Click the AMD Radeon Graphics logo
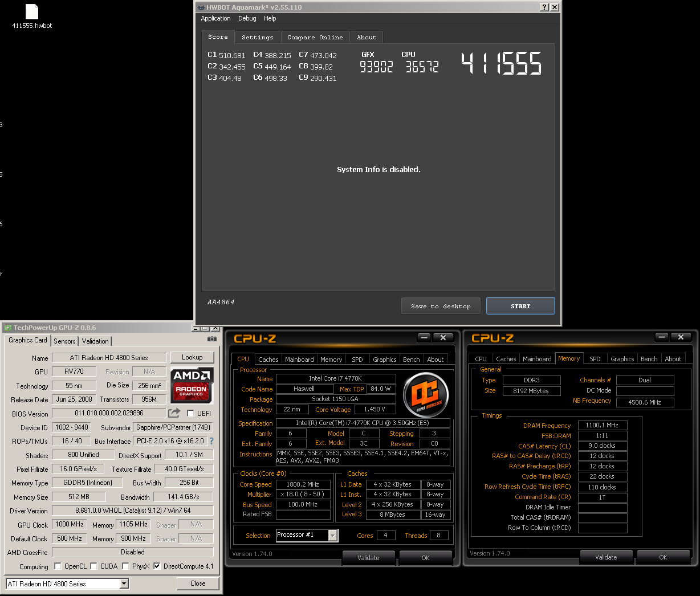The width and height of the screenshot is (700, 596). [192, 385]
